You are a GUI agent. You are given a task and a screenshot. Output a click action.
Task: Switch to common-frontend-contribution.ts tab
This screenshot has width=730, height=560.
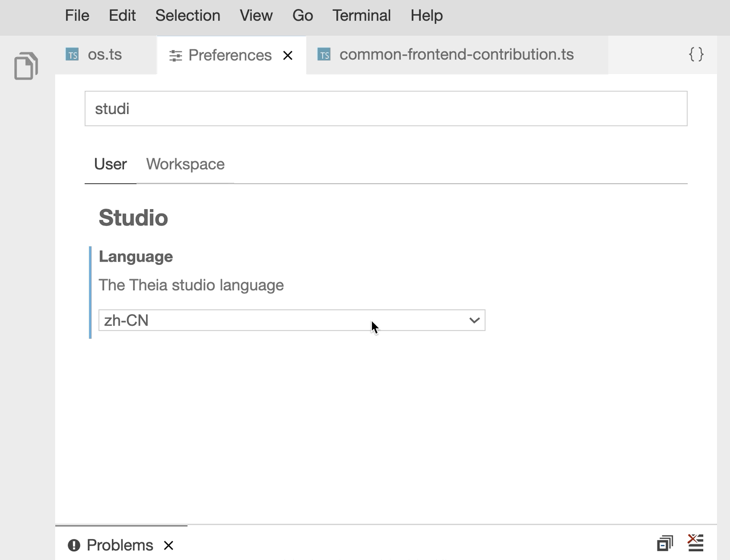click(x=456, y=55)
